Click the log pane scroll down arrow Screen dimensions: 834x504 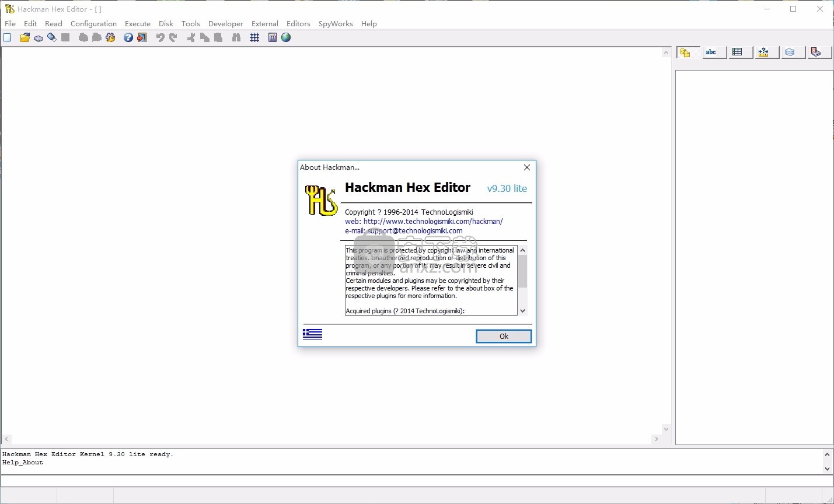tap(827, 468)
